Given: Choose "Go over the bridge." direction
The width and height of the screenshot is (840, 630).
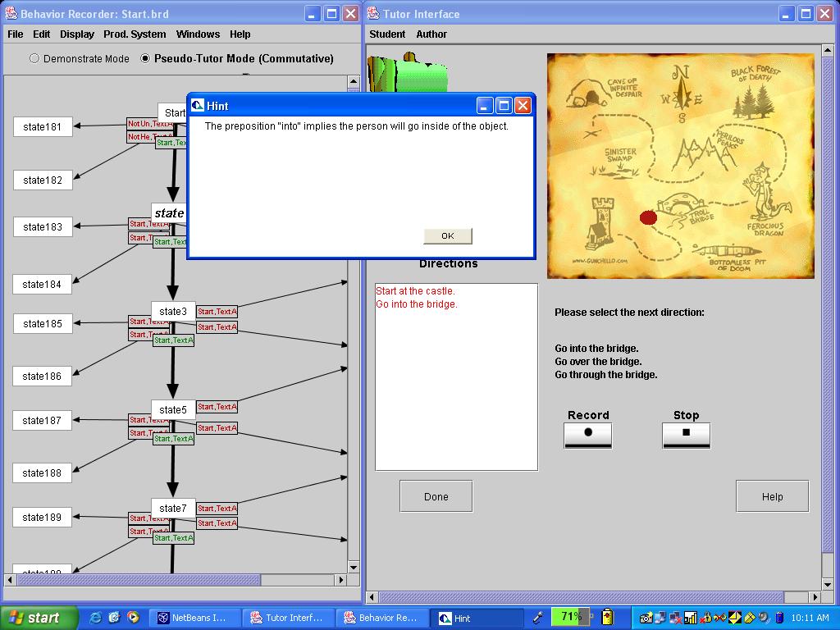Looking at the screenshot, I should click(x=598, y=362).
